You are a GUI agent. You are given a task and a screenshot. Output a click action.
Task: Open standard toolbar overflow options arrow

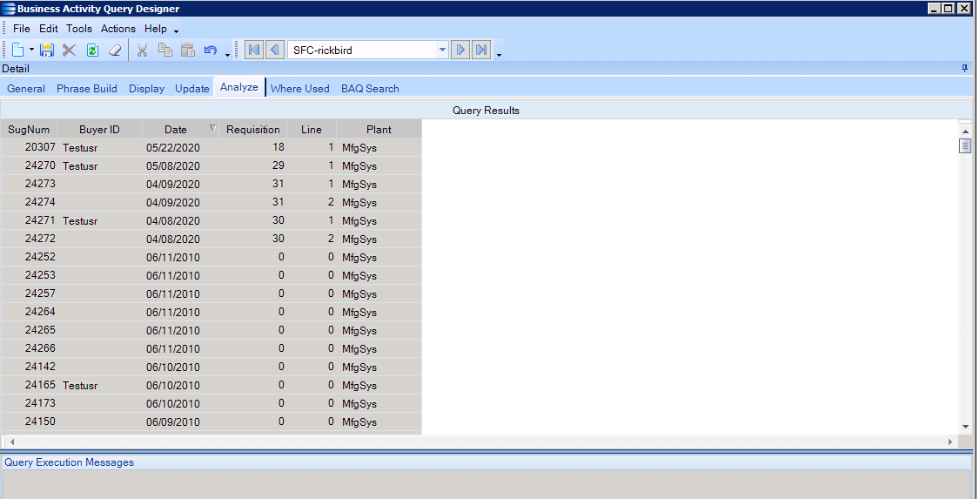(227, 55)
